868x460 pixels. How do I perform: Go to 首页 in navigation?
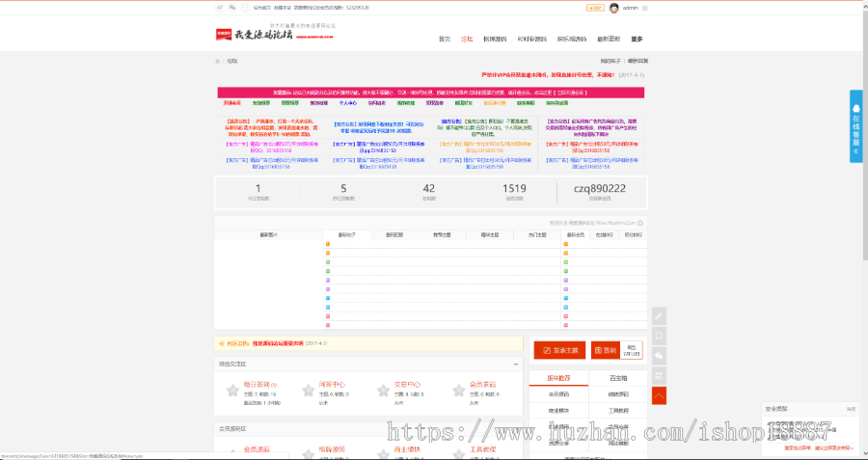(444, 40)
